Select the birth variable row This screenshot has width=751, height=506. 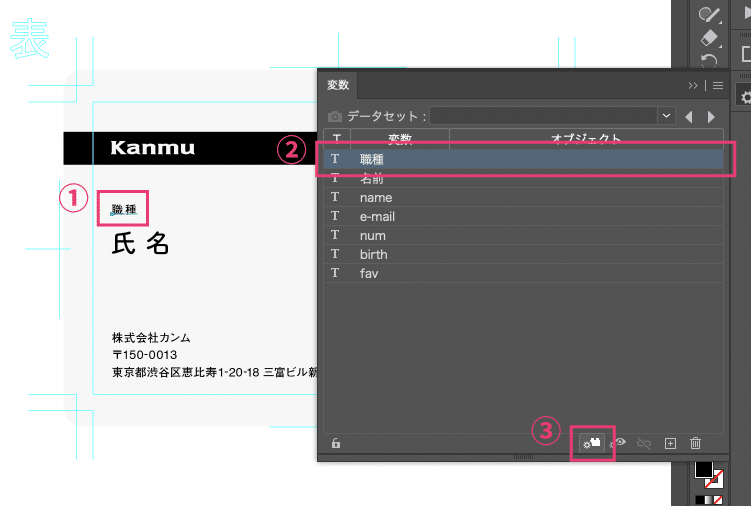[523, 254]
